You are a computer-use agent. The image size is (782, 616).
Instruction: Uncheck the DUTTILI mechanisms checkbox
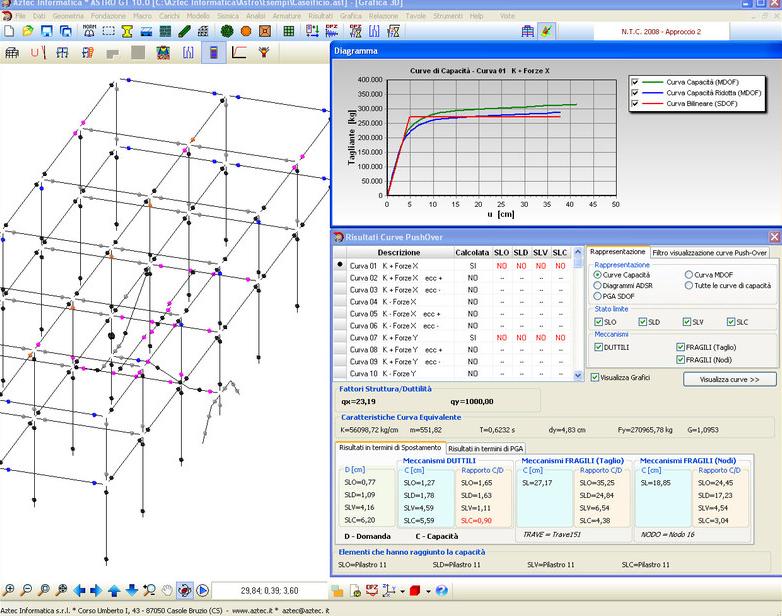point(598,347)
